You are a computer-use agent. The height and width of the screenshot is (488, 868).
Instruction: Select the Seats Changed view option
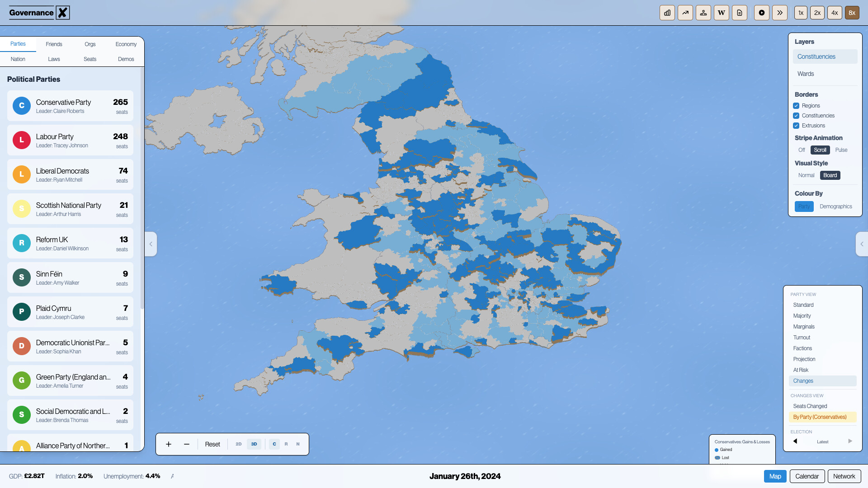pos(810,406)
